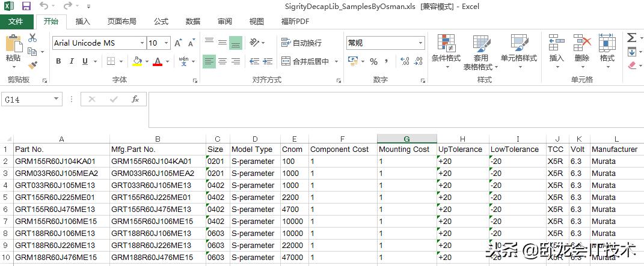This screenshot has width=644, height=266.
Task: Switch to 数据 tab
Action: 193,22
